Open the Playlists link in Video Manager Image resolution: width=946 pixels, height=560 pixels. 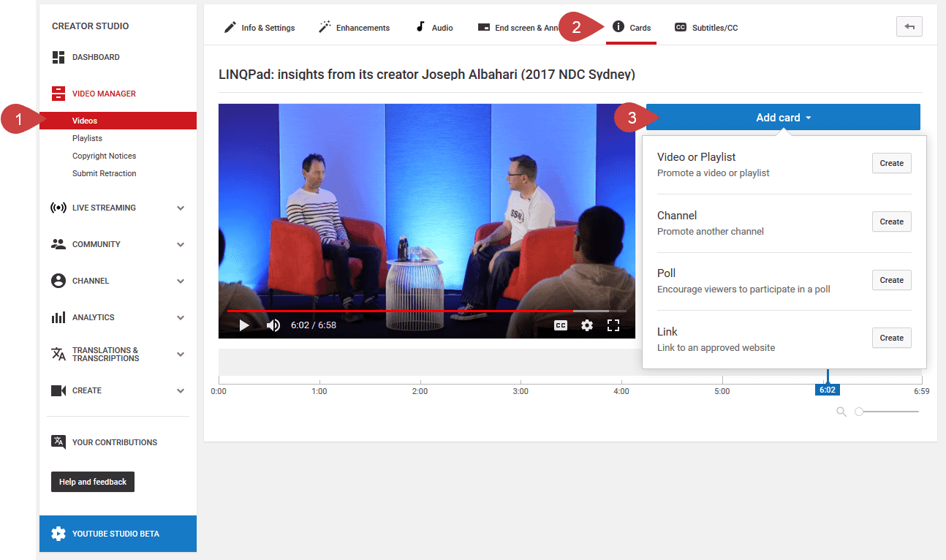(x=87, y=138)
